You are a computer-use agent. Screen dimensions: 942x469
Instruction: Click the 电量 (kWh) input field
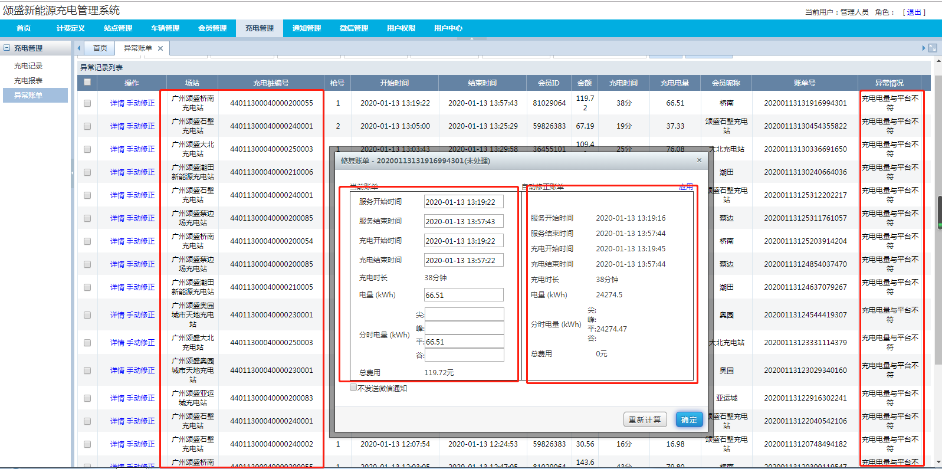pos(464,296)
